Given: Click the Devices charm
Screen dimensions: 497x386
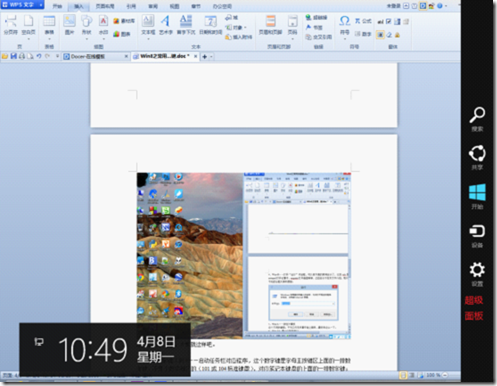Looking at the screenshot, I should [477, 235].
